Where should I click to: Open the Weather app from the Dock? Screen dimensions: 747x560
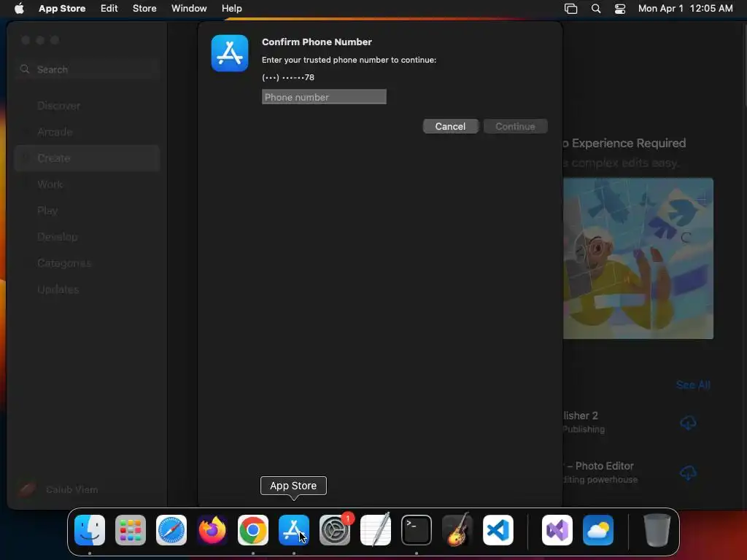598,530
